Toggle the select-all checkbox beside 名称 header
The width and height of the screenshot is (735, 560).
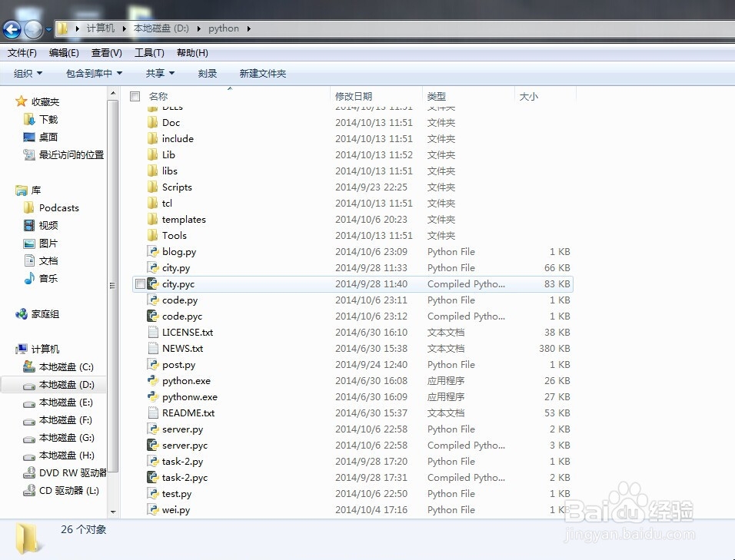click(135, 97)
